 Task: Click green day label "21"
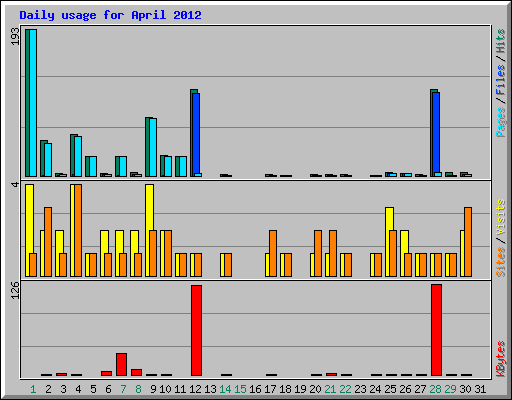[x=330, y=389]
